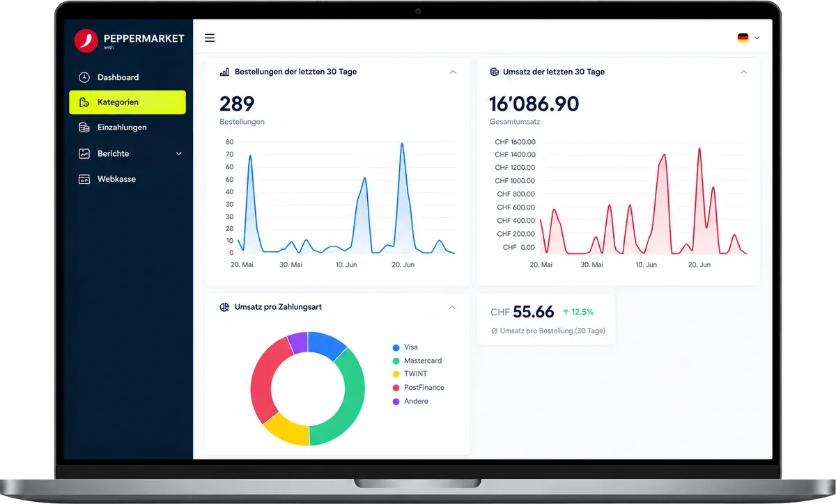The height and width of the screenshot is (504, 836).
Task: Click the TWINT yellow legend dot
Action: 396,374
